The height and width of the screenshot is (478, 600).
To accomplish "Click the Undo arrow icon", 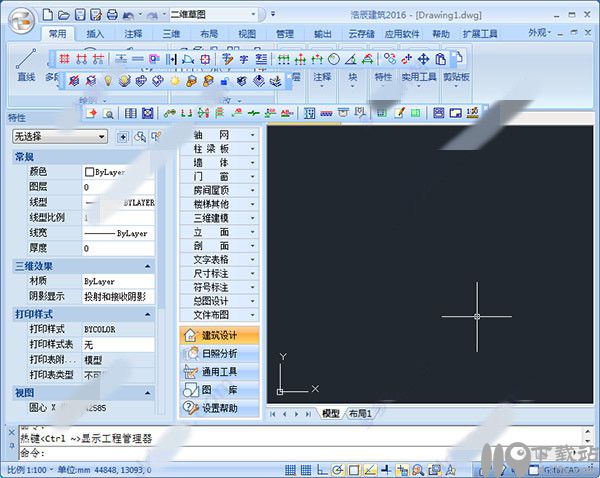I will click(x=129, y=15).
